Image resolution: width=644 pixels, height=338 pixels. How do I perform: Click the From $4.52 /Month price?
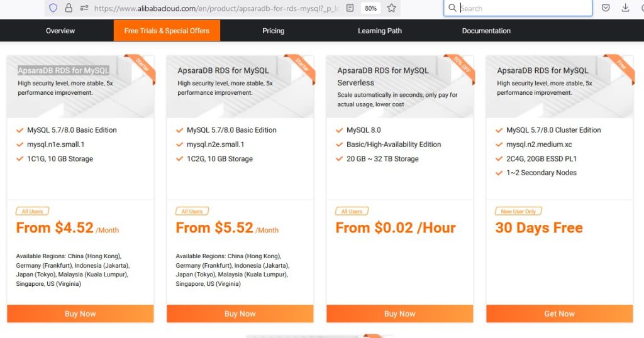[67, 227]
